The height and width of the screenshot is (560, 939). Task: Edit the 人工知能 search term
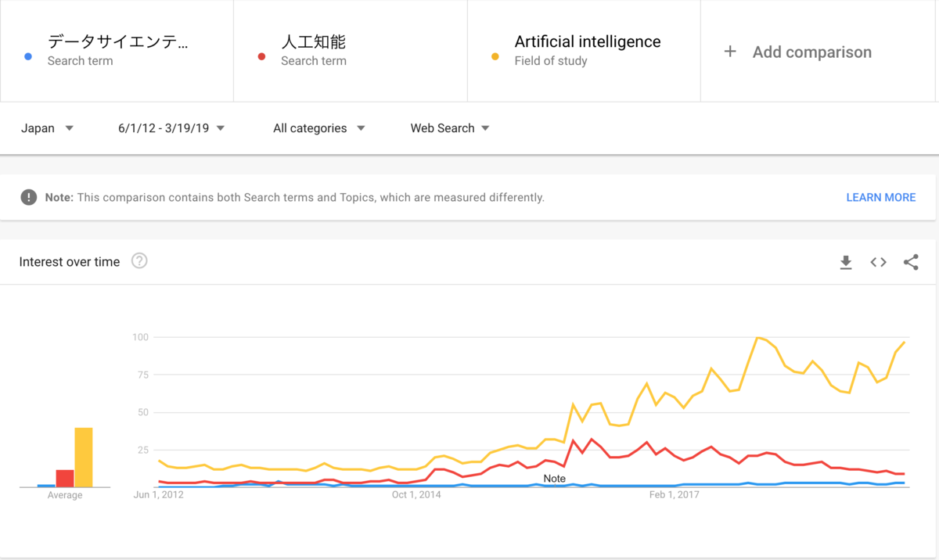pyautogui.click(x=351, y=51)
